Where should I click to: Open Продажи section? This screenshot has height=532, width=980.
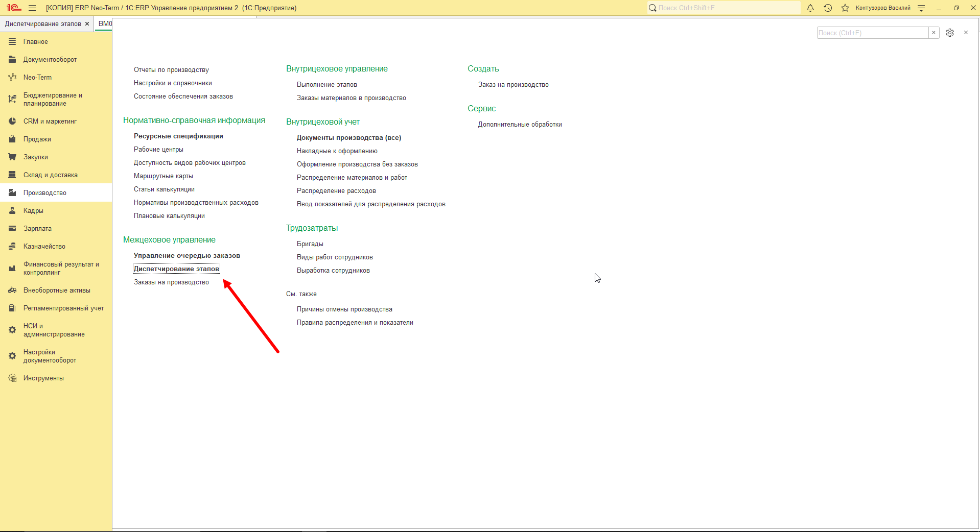56,139
